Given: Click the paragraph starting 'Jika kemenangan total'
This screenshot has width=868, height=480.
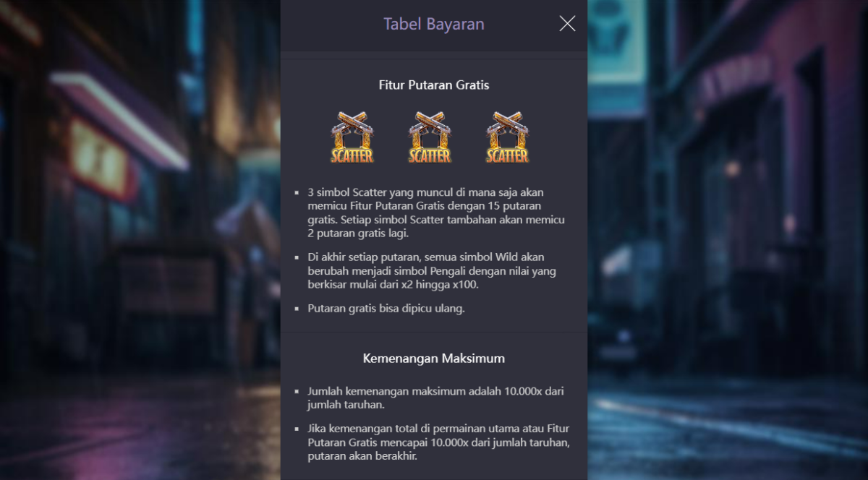Looking at the screenshot, I should 439,442.
